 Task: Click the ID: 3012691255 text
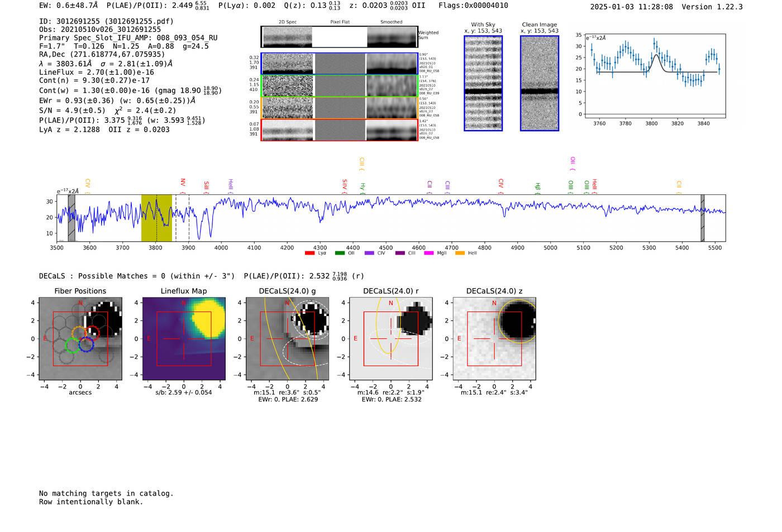69,21
